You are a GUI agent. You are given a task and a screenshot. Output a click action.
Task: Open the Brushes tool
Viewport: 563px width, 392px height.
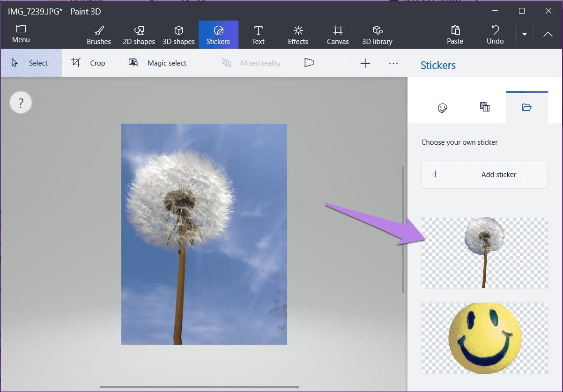(99, 35)
